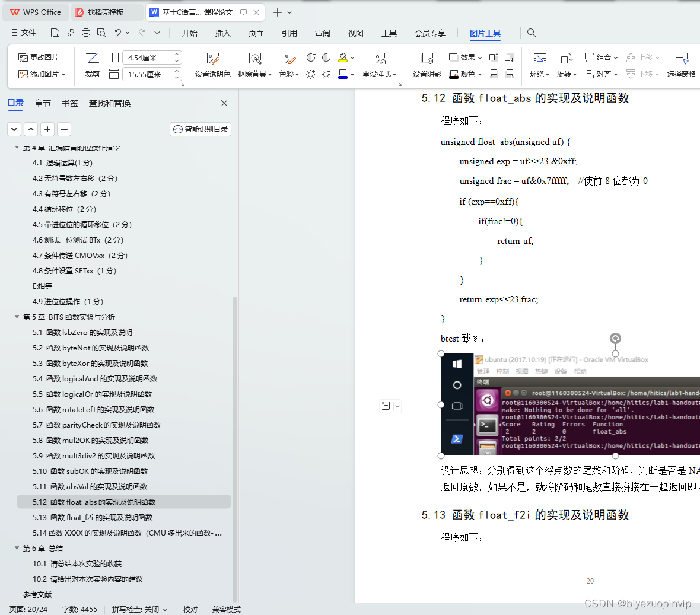Click the 设置透明色 icon

click(x=212, y=65)
